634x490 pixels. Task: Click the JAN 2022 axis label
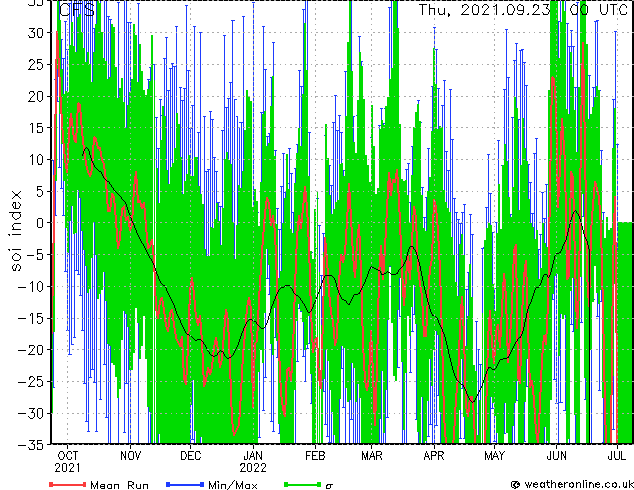point(253,462)
